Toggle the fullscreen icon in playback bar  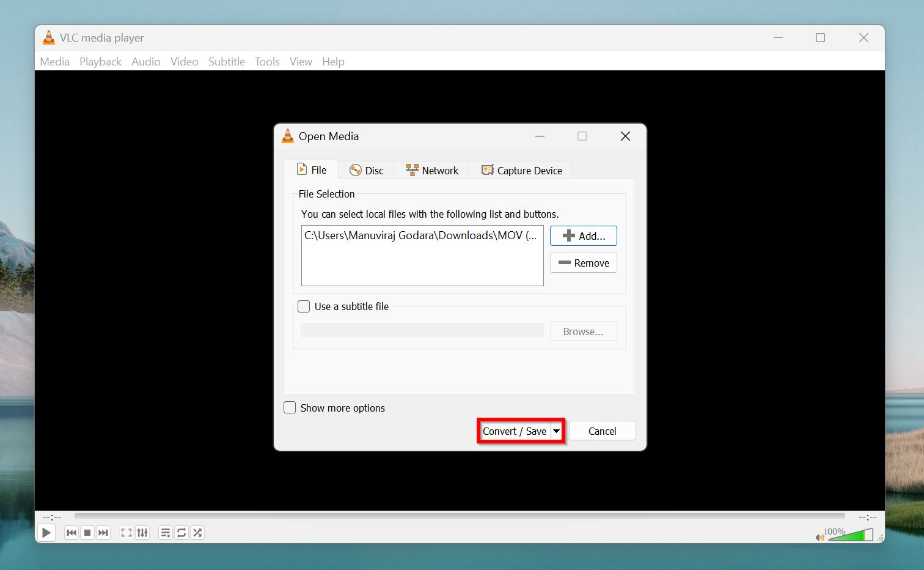point(126,533)
